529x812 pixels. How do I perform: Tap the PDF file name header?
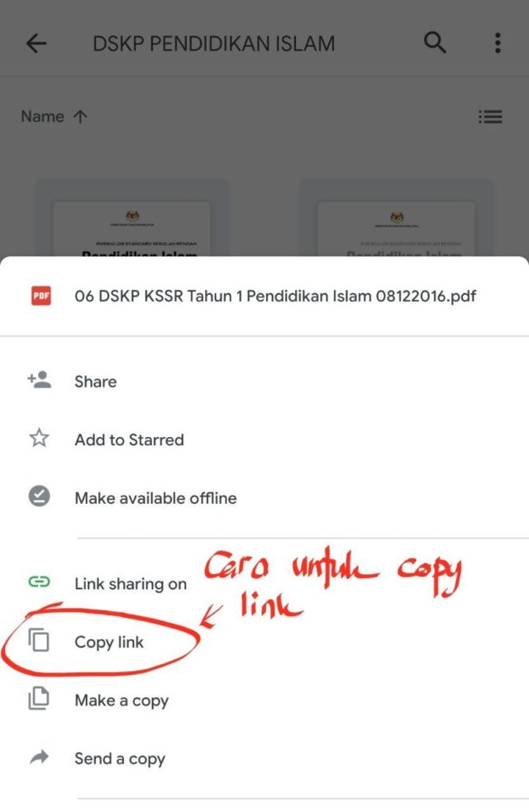[275, 297]
